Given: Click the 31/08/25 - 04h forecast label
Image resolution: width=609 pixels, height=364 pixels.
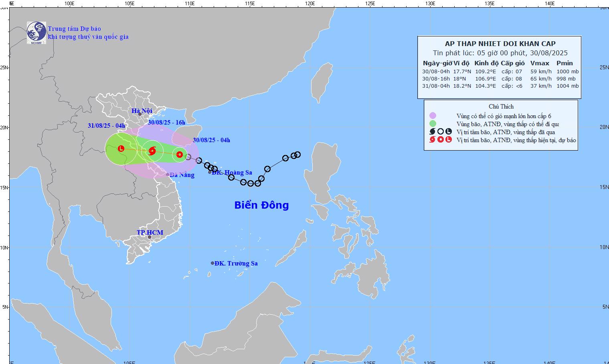Looking at the screenshot, I should coord(106,125).
